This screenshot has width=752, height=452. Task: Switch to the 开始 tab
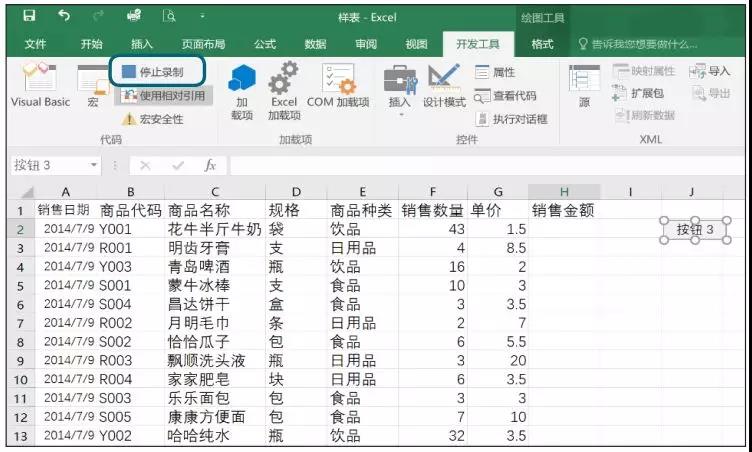[91, 44]
